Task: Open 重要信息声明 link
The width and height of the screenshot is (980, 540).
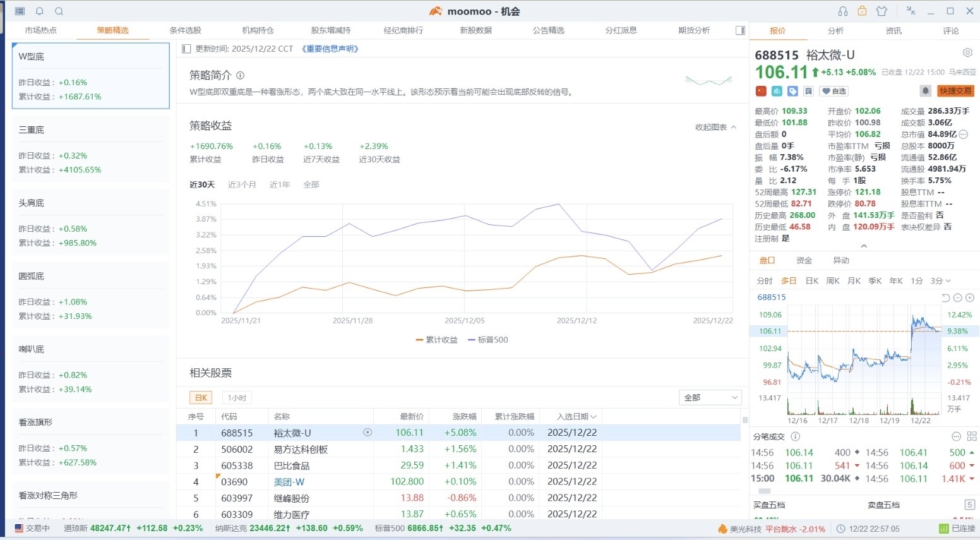Action: tap(330, 49)
